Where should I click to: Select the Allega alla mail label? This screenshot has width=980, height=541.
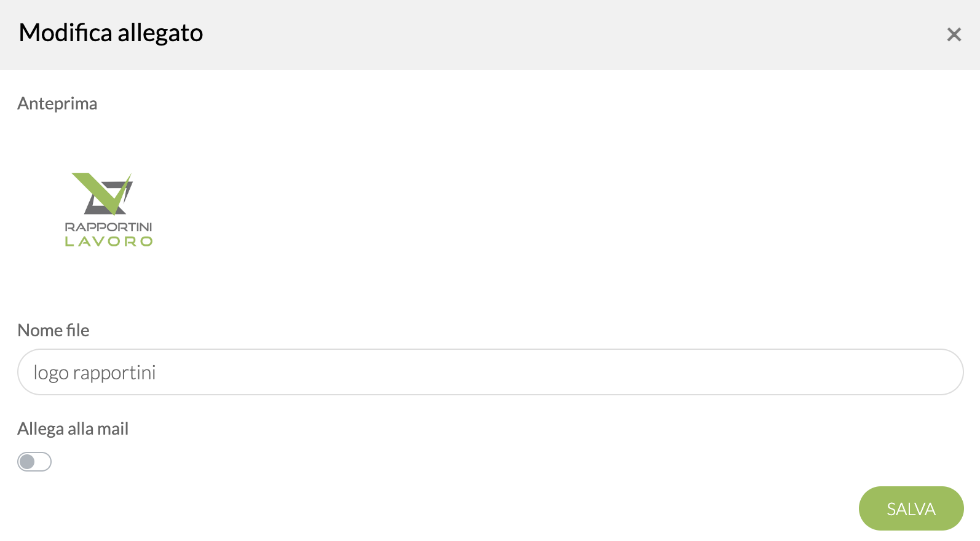click(73, 428)
